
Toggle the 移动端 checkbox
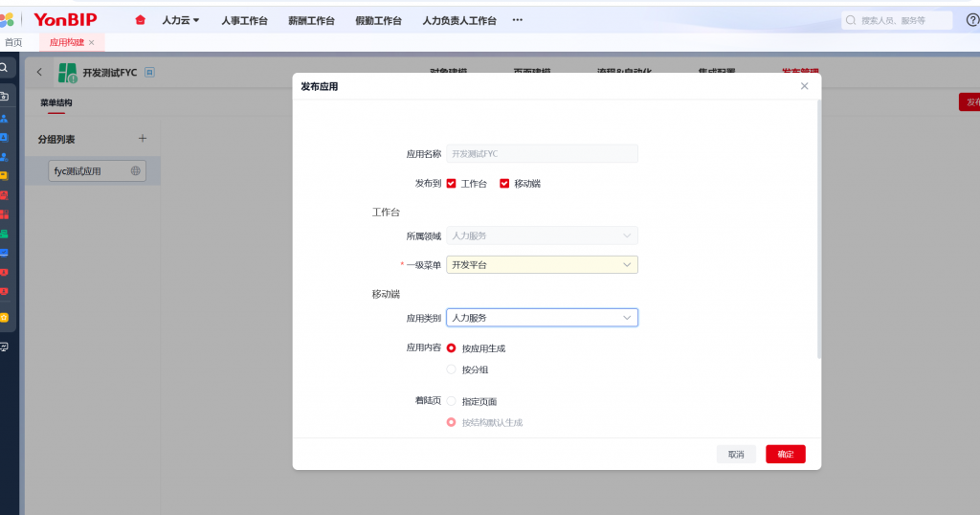tap(504, 183)
